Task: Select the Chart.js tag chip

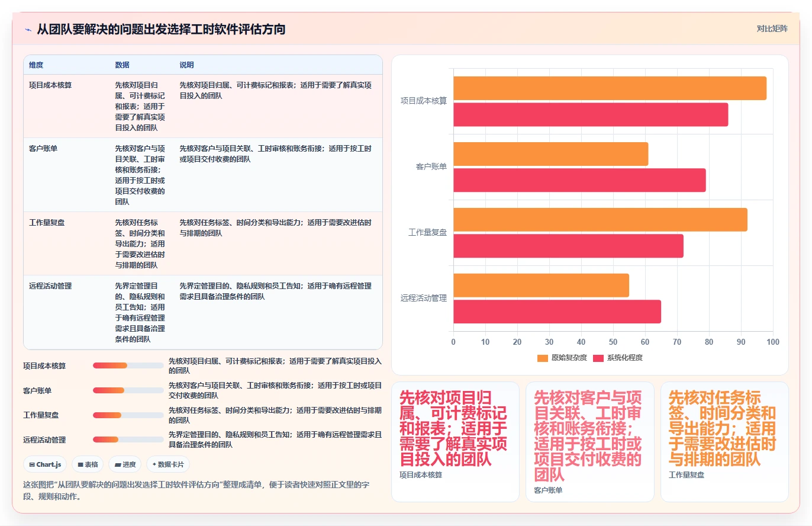Action: pos(45,464)
